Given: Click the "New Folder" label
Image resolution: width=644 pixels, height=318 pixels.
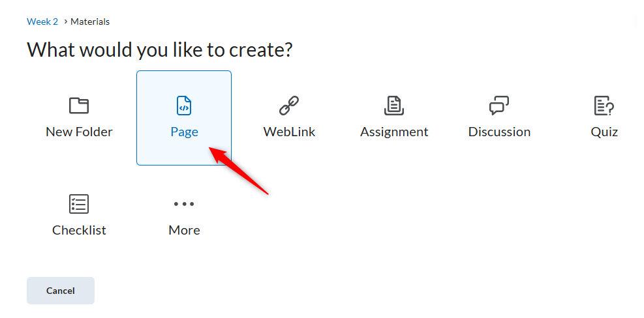Looking at the screenshot, I should pos(79,132).
